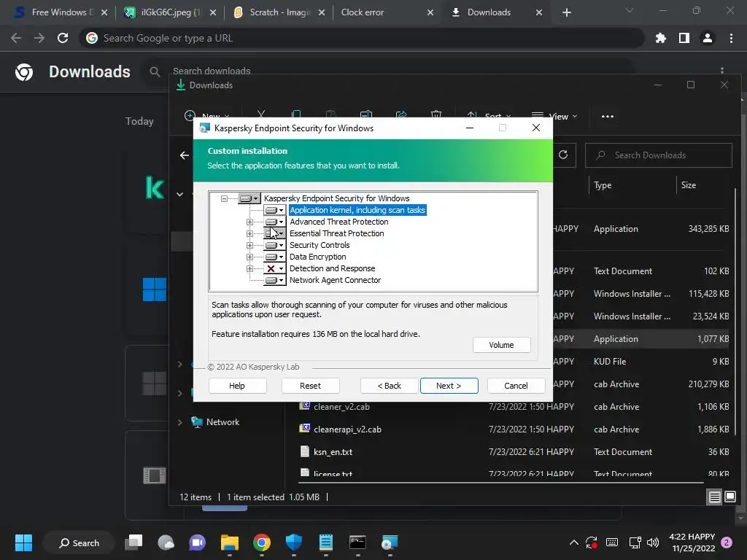
Task: Open View menu in File Explorer
Action: click(x=555, y=116)
